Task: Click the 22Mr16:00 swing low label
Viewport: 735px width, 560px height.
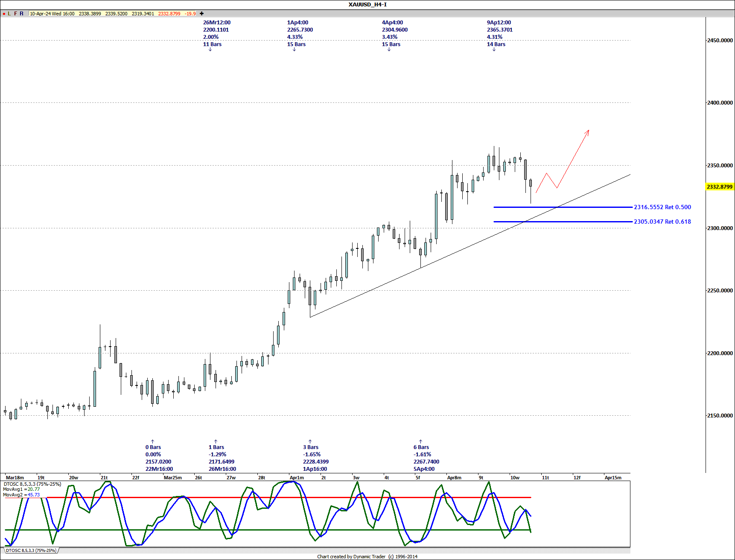Action: pos(159,469)
